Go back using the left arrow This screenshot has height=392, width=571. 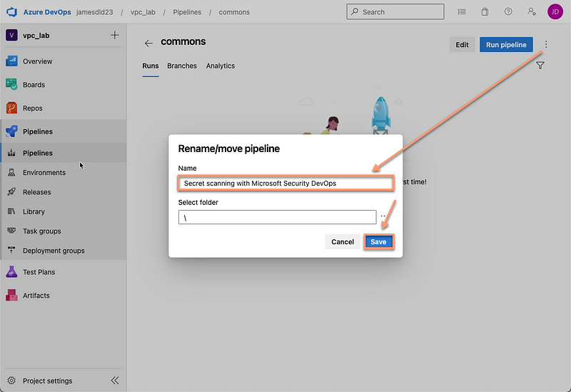coord(148,44)
